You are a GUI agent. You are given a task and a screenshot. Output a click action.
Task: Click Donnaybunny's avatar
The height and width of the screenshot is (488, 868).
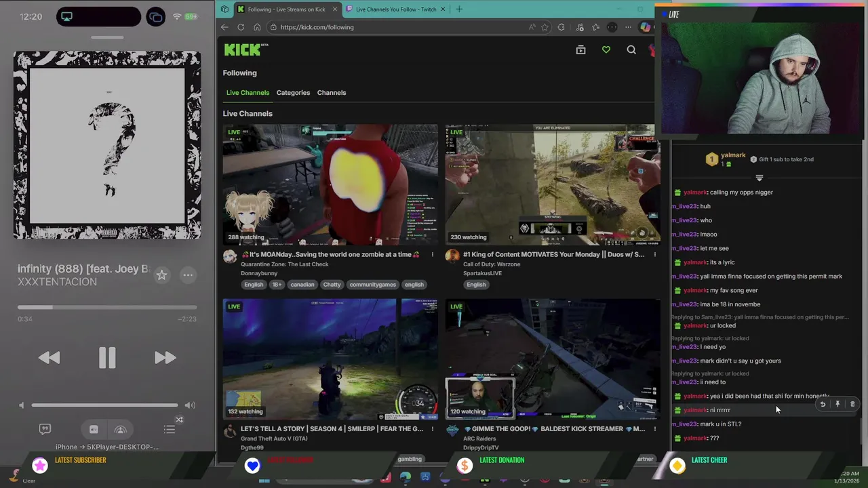230,256
